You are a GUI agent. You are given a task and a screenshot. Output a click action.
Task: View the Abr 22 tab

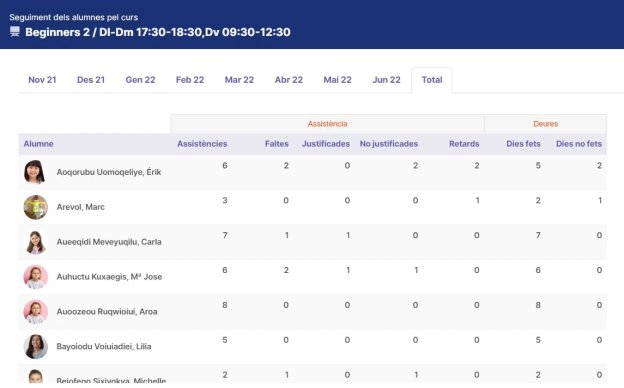click(289, 80)
